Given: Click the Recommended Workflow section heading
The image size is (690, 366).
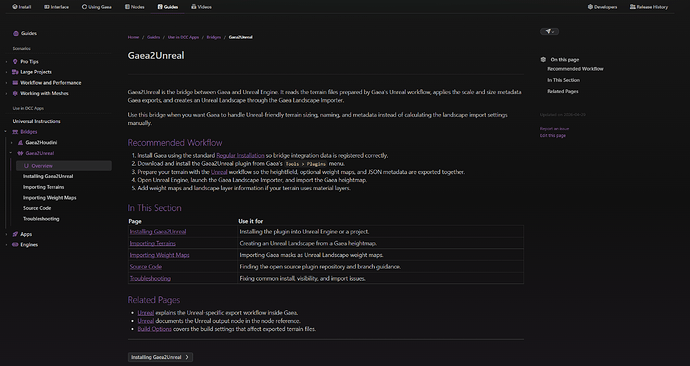Looking at the screenshot, I should (175, 143).
